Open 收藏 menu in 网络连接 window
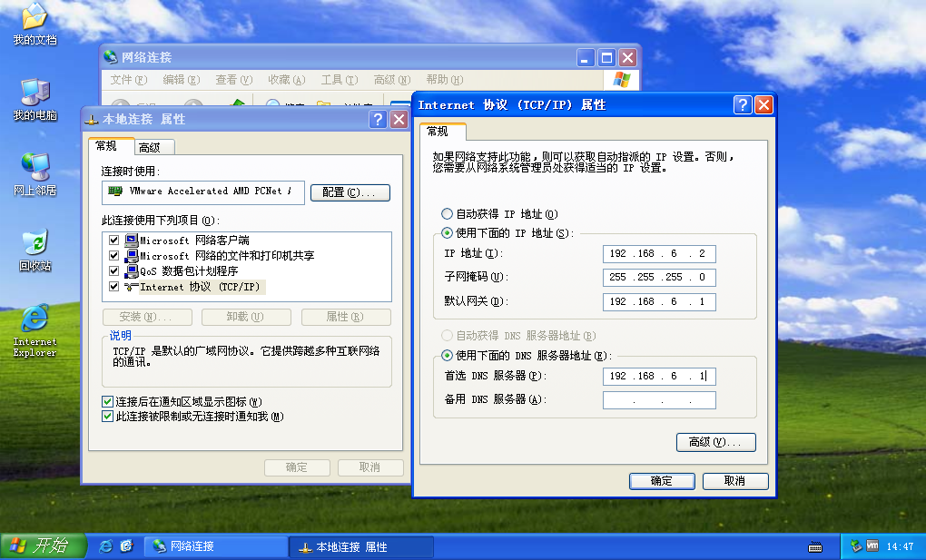This screenshot has height=560, width=926. coord(286,80)
